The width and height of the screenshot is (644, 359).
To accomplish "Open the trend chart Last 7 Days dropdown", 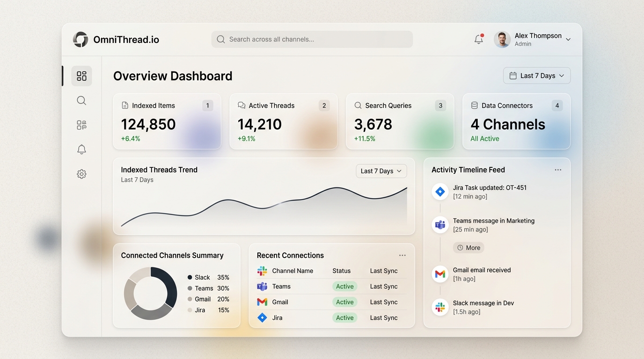I will point(381,171).
